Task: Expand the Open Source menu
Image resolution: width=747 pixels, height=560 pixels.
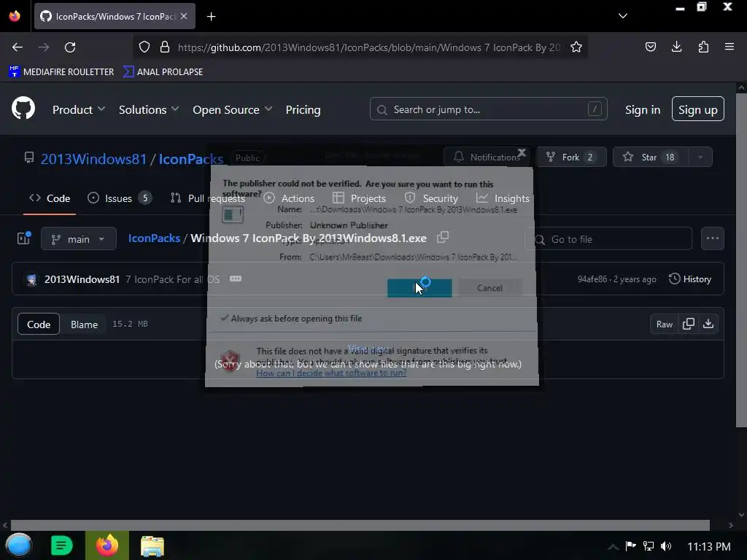Action: click(233, 109)
